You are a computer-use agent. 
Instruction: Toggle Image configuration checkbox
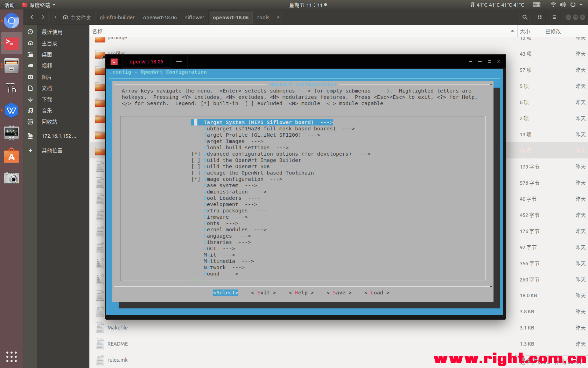point(196,179)
